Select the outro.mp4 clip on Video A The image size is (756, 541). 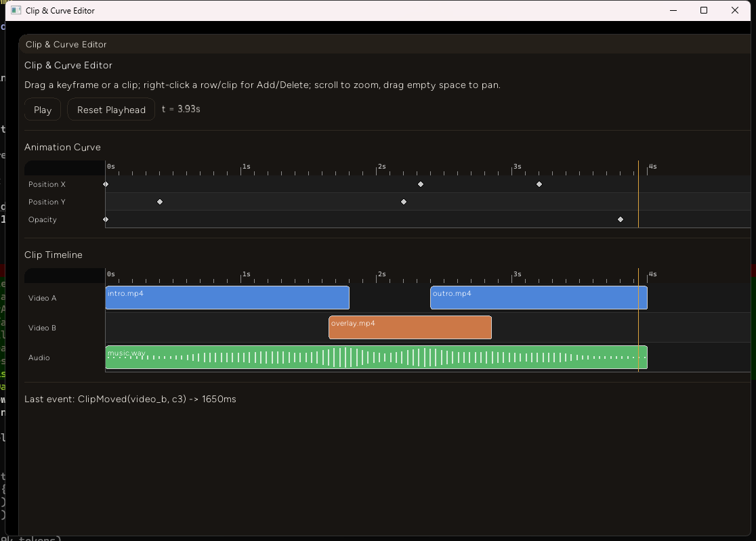point(539,298)
